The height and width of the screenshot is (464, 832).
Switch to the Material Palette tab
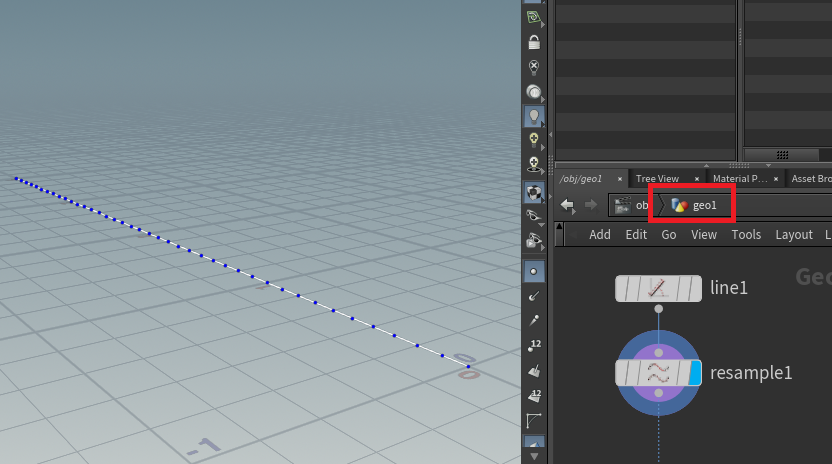[740, 179]
